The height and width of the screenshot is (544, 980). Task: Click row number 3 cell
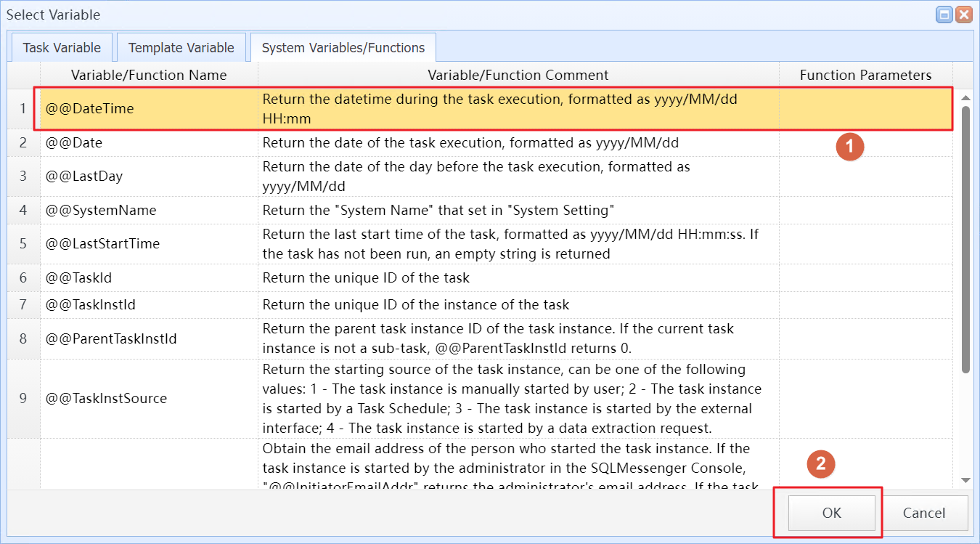point(23,176)
